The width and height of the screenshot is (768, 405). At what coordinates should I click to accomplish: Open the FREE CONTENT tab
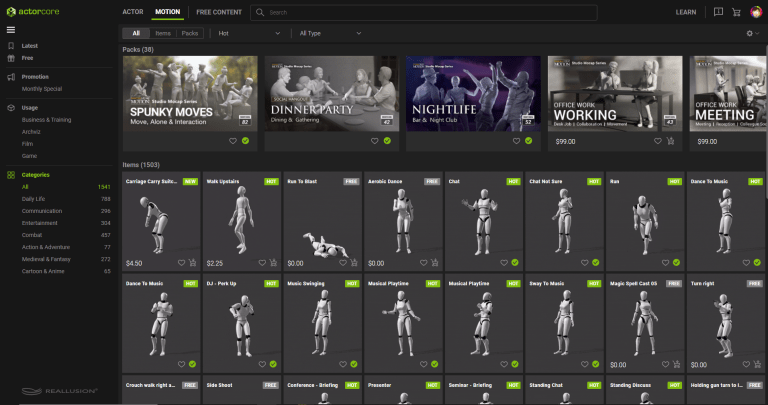pyautogui.click(x=217, y=12)
